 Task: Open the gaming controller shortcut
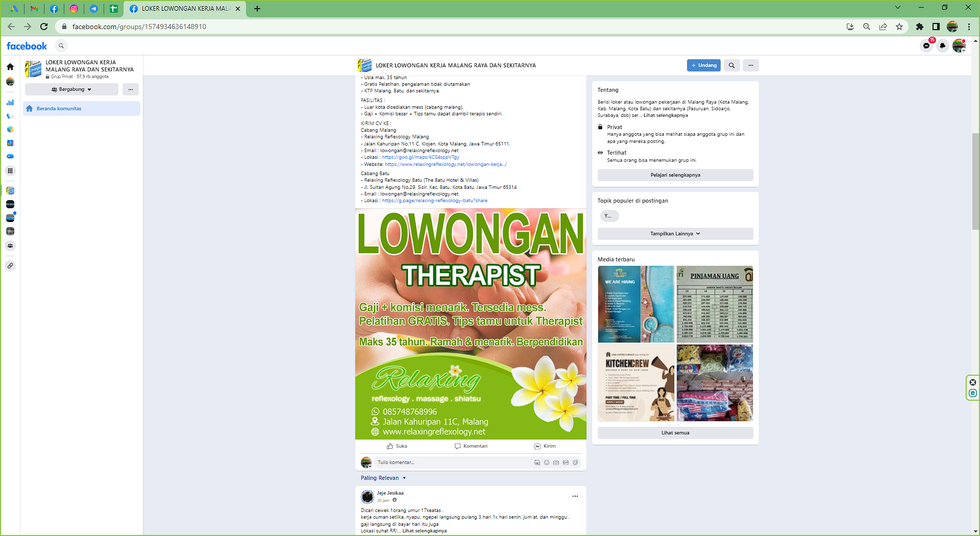coord(10,156)
